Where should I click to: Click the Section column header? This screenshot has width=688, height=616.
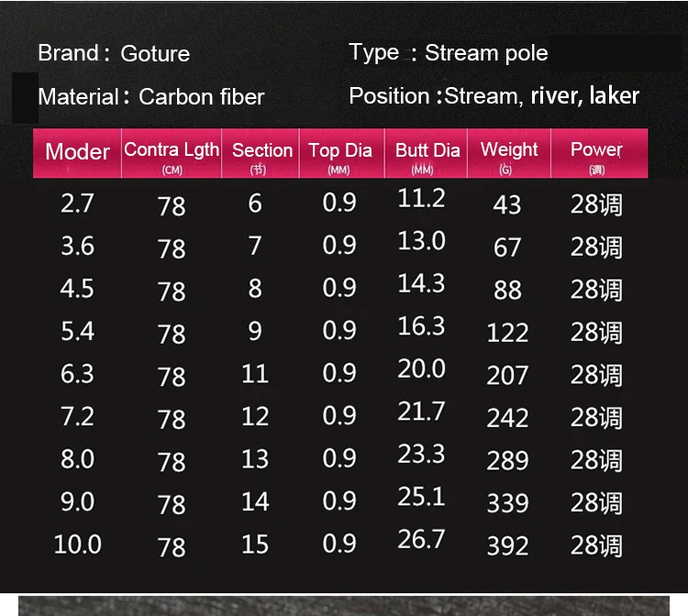pyautogui.click(x=261, y=153)
